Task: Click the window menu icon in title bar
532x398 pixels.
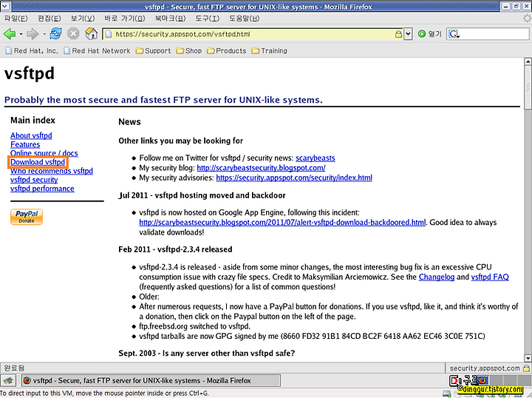Action: coord(6,7)
